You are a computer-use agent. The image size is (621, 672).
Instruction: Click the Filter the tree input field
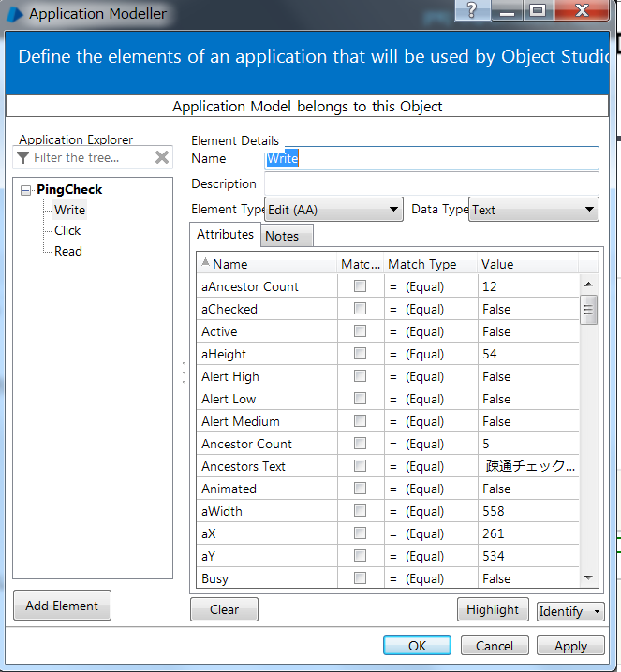click(x=92, y=158)
